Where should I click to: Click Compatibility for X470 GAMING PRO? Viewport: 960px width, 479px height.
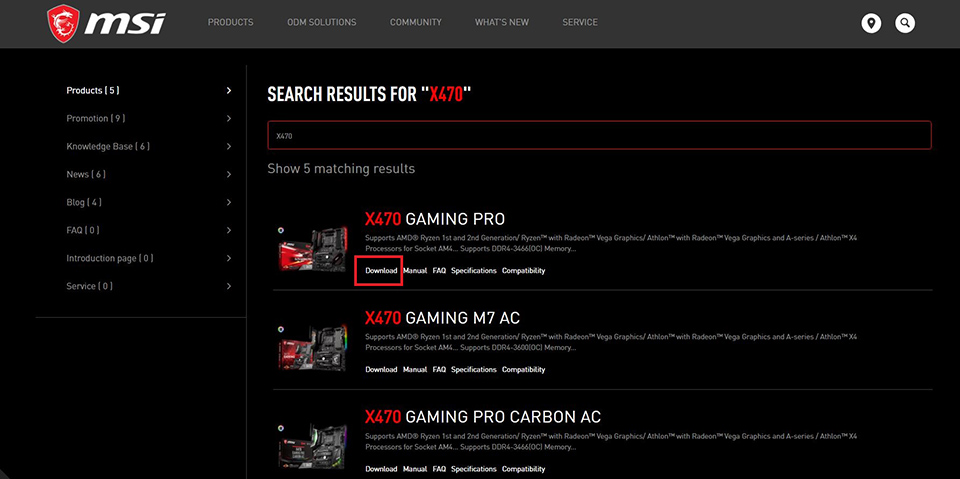tap(523, 271)
